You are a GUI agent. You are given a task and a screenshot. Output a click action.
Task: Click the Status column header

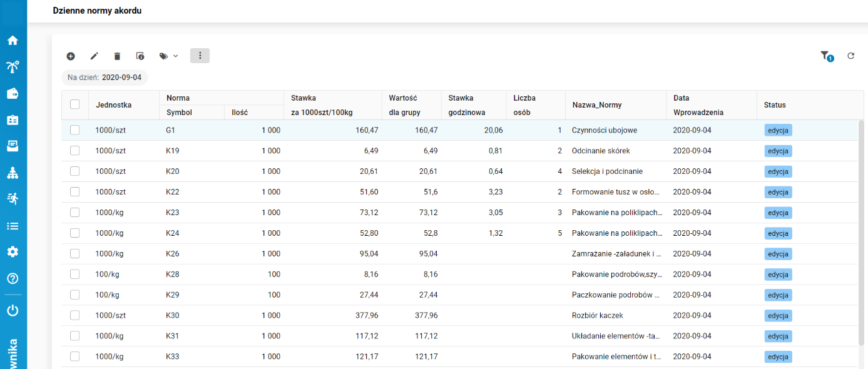[775, 105]
